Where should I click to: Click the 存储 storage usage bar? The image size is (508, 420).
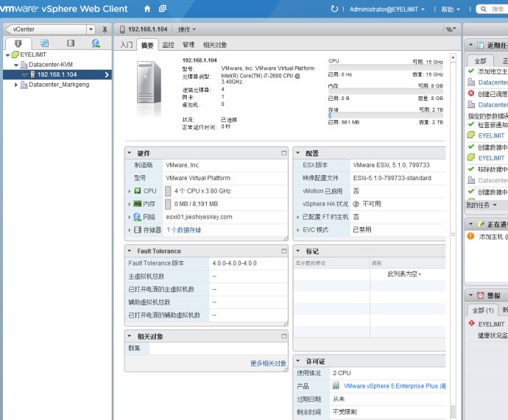click(x=386, y=115)
